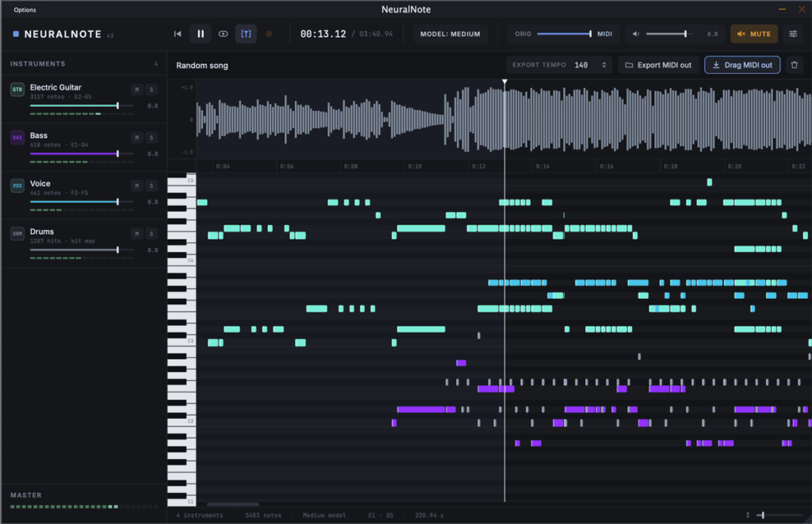This screenshot has height=524, width=812.
Task: Mute the Bass track
Action: tap(136, 137)
